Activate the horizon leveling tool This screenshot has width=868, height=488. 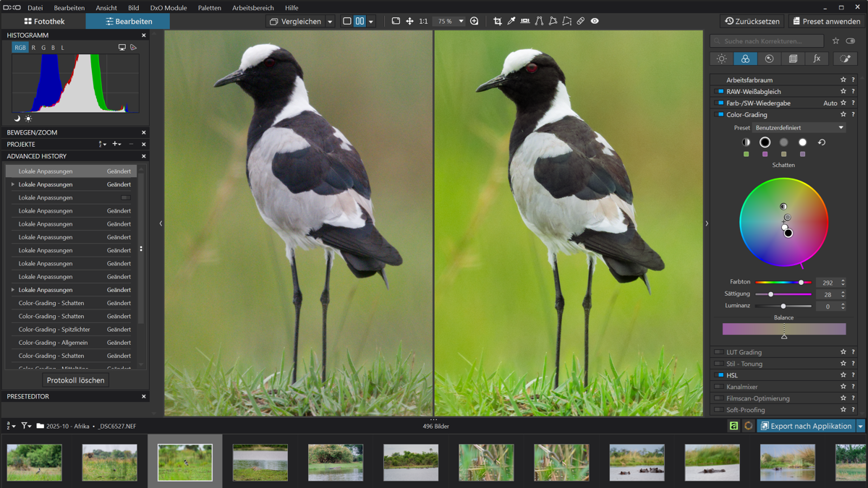[525, 22]
